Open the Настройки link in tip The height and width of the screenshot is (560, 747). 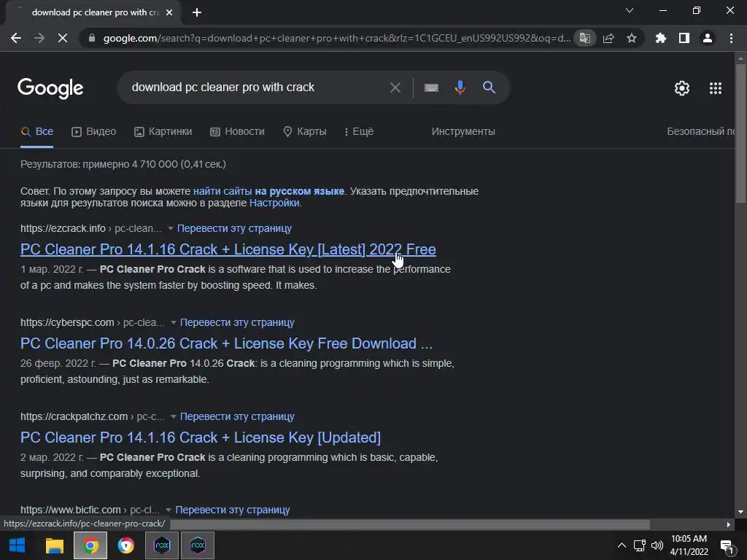pyautogui.click(x=274, y=203)
